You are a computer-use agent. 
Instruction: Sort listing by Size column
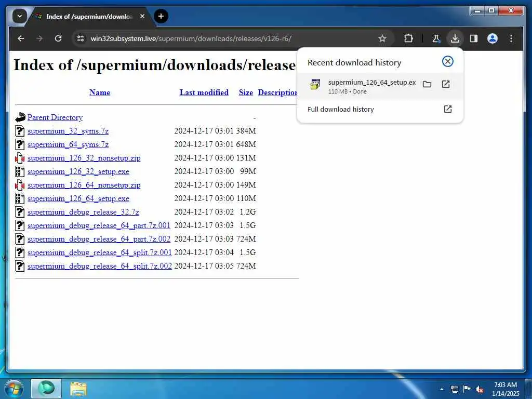click(x=246, y=92)
